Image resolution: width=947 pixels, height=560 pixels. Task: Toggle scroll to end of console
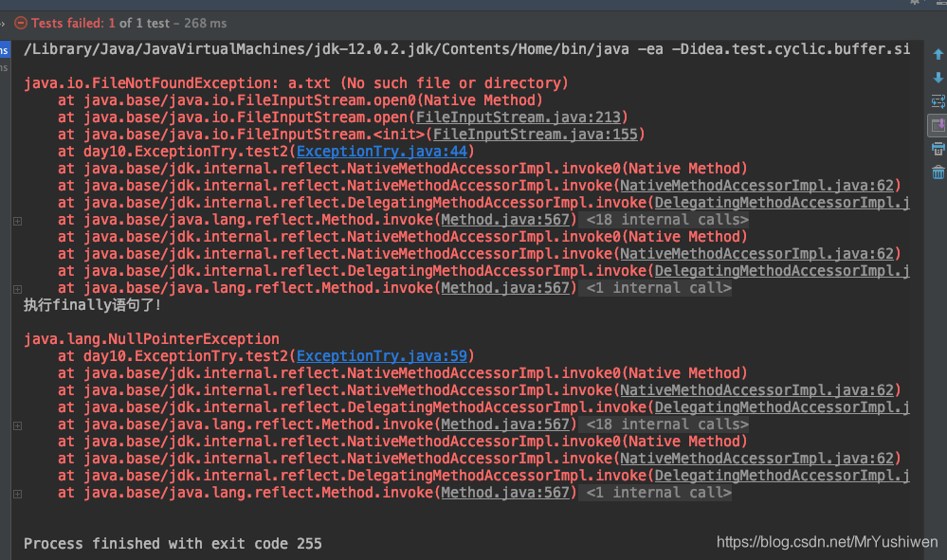coord(938,125)
